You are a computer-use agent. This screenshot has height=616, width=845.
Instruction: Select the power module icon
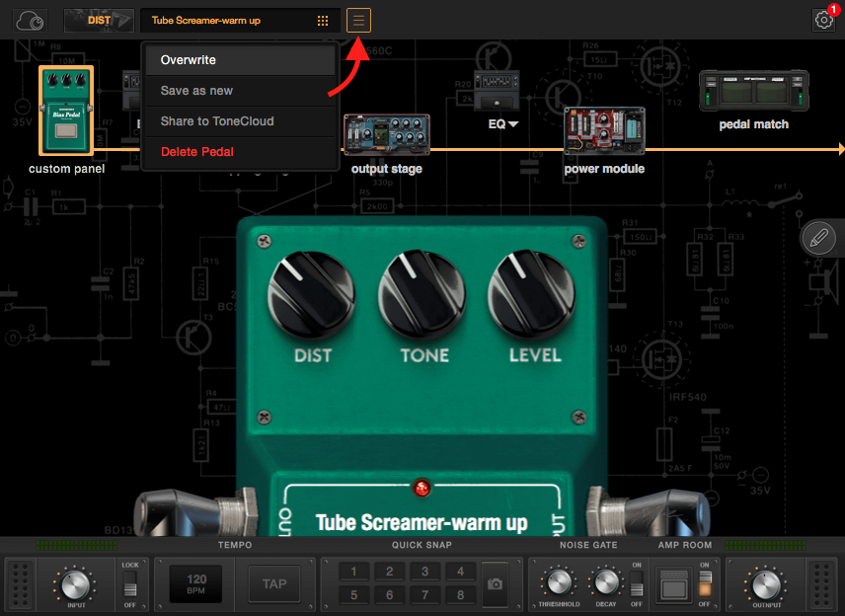[604, 132]
